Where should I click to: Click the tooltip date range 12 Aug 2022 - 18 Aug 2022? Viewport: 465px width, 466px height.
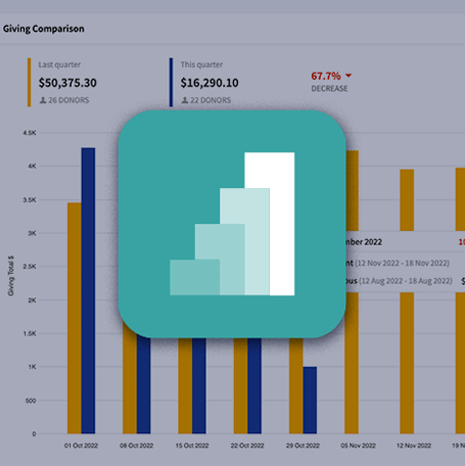(x=405, y=281)
